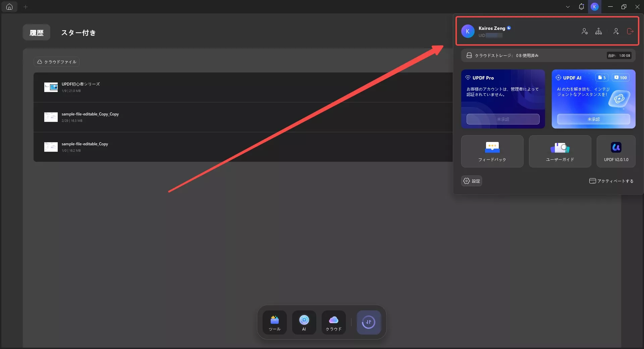Open the ツール tools dock button

coord(275,322)
